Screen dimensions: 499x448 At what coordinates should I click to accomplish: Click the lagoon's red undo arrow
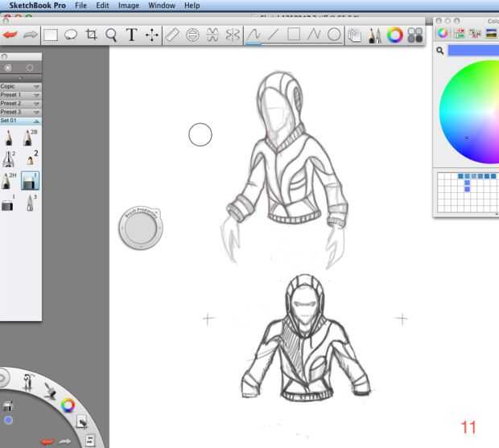coord(48,442)
